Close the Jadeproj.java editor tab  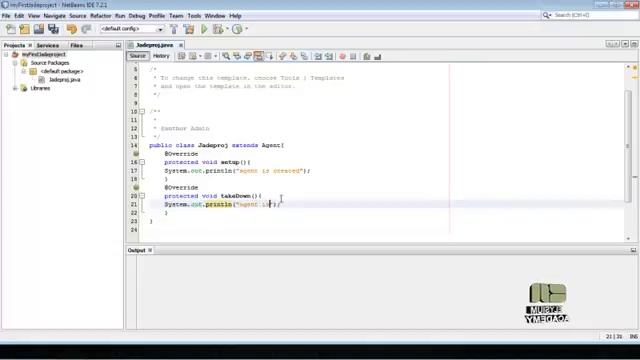(181, 45)
